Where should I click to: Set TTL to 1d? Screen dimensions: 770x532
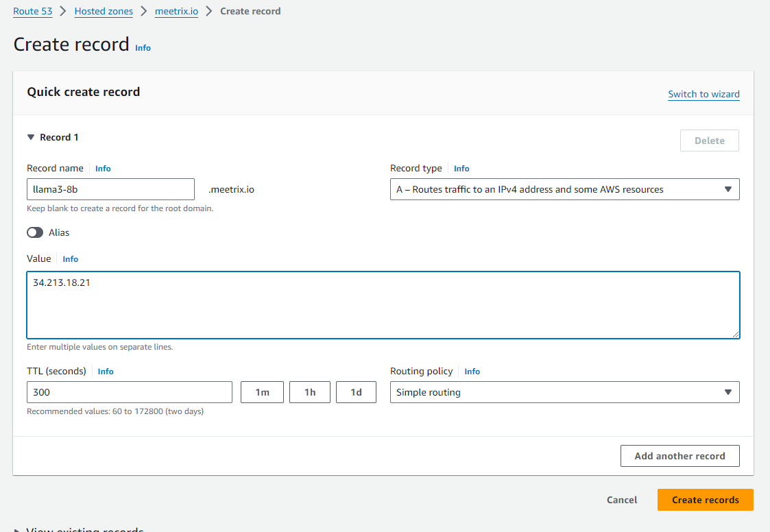tap(356, 392)
